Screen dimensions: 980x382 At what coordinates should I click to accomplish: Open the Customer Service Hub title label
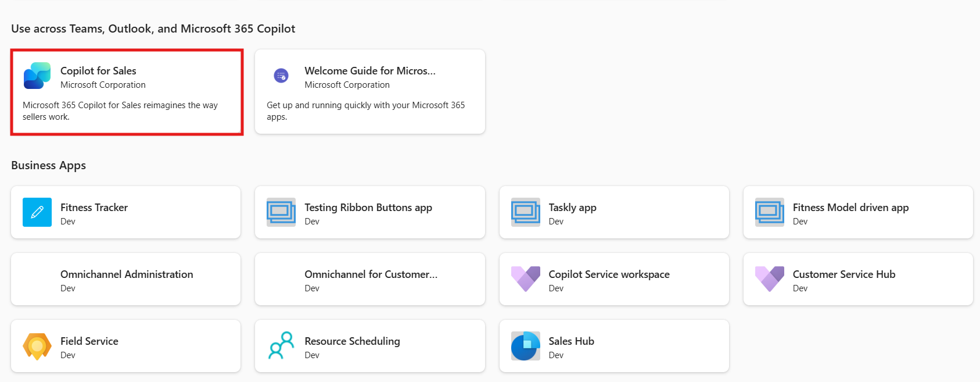pyautogui.click(x=843, y=274)
